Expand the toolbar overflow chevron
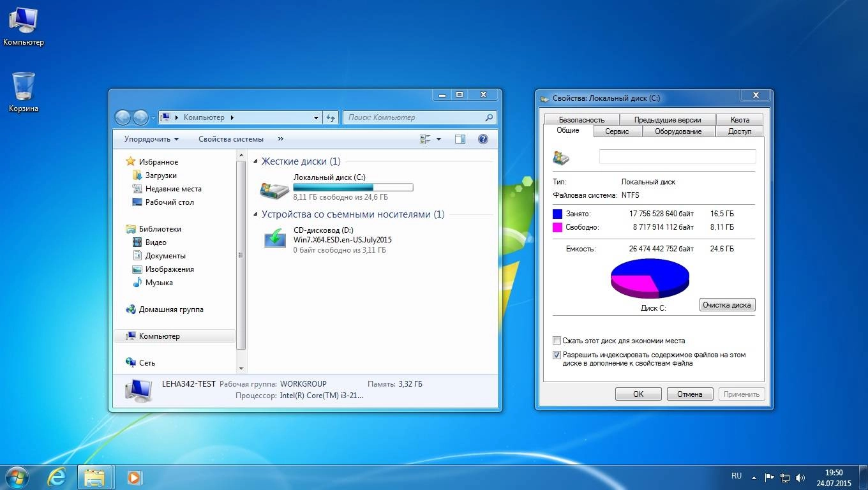The image size is (868, 490). click(x=281, y=139)
